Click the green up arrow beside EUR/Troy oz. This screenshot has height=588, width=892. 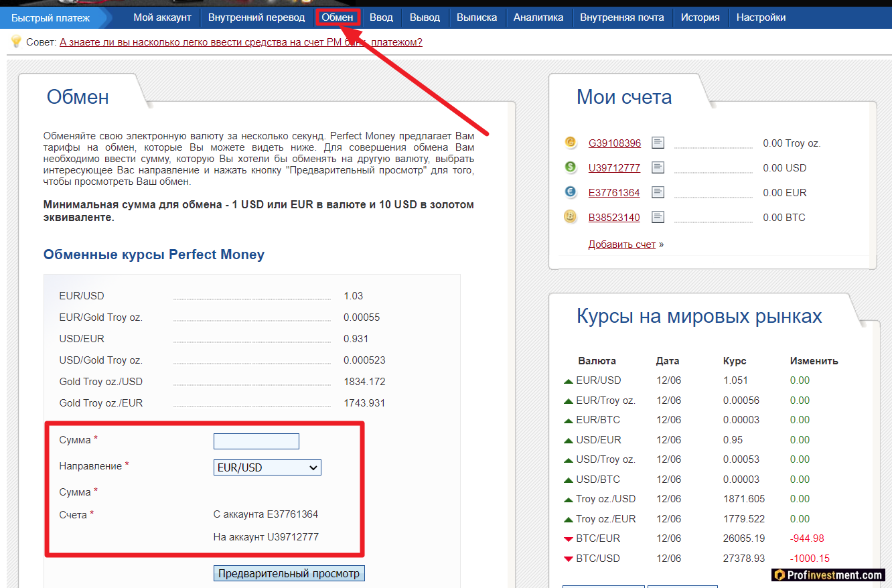[569, 401]
